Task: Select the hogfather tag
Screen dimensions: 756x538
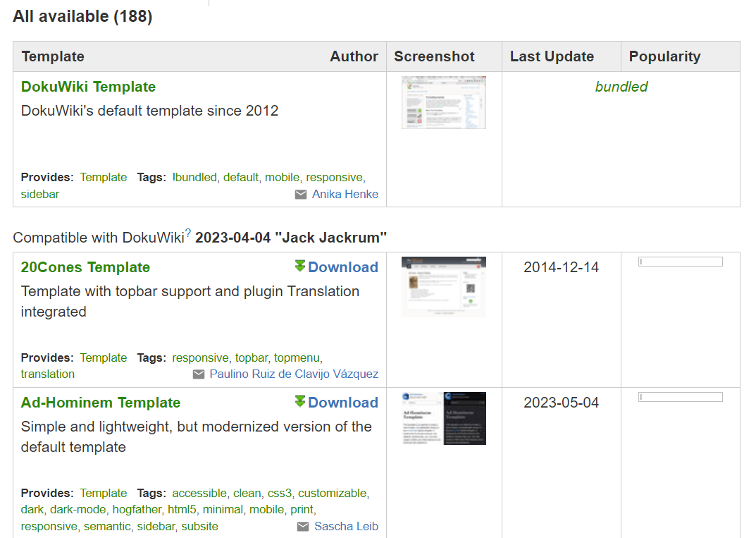Action: [137, 510]
